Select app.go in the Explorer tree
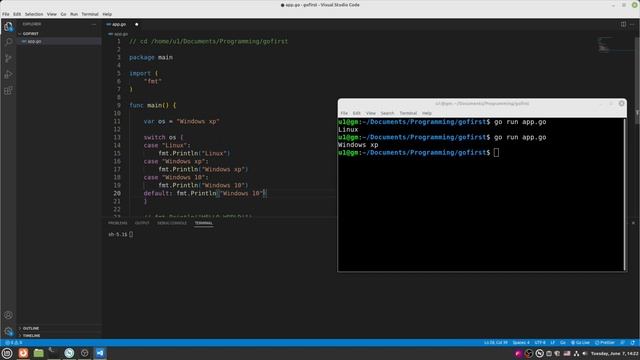The image size is (640, 360). (x=59, y=41)
